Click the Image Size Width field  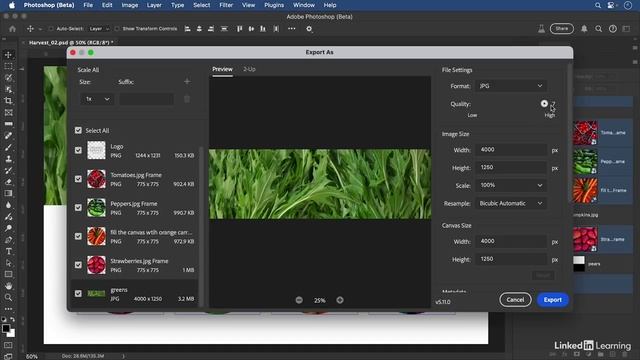click(x=511, y=150)
